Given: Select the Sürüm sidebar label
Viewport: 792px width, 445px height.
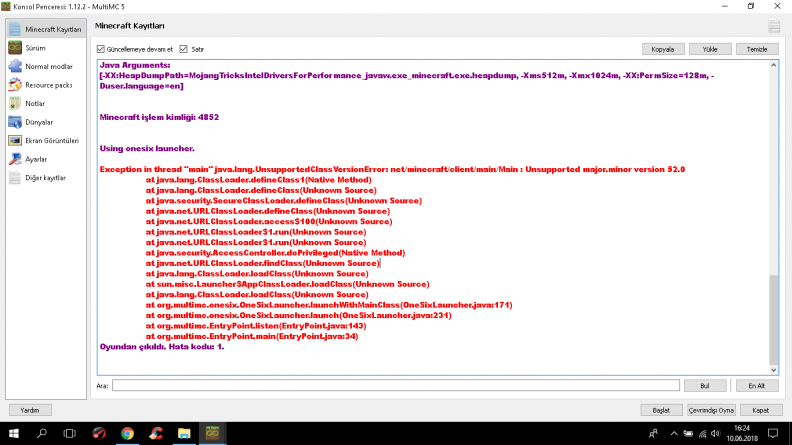Looking at the screenshot, I should click(35, 48).
